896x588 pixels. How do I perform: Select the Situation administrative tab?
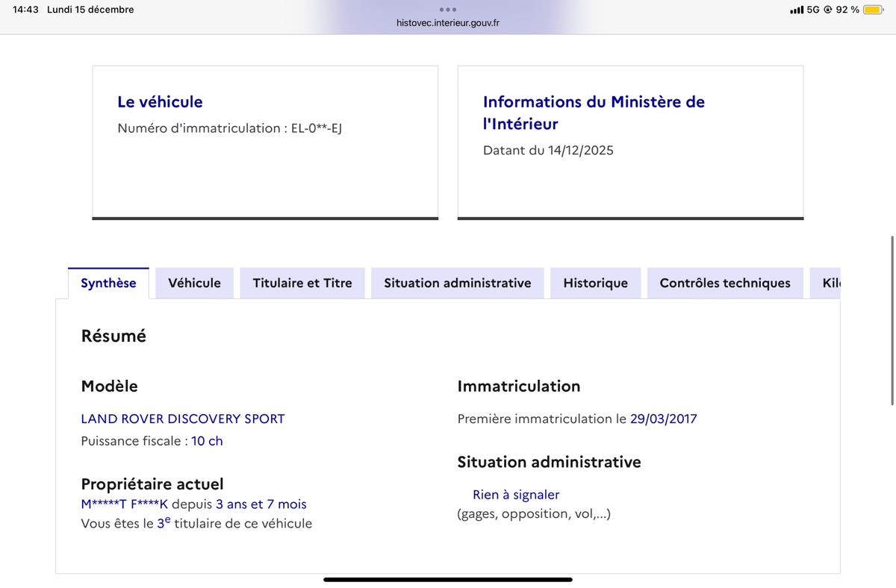tap(458, 283)
